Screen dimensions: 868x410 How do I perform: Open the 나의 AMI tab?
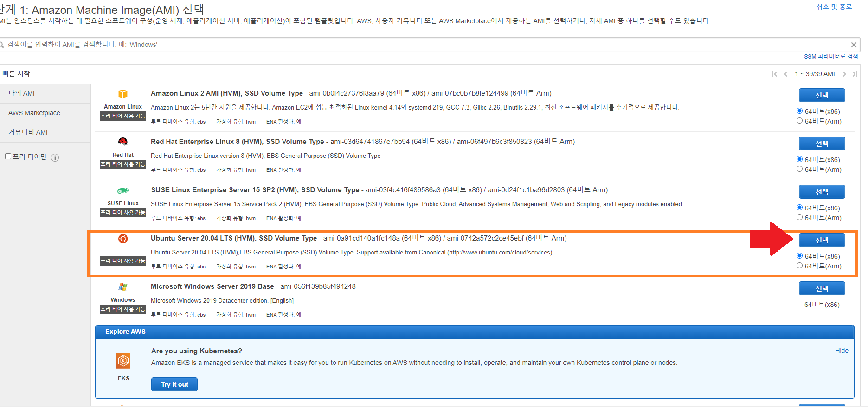pos(45,93)
